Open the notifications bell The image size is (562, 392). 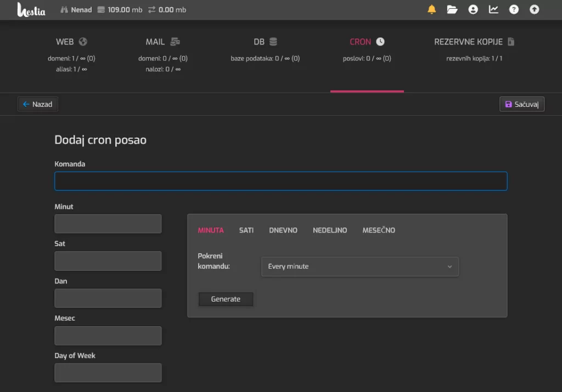point(431,9)
